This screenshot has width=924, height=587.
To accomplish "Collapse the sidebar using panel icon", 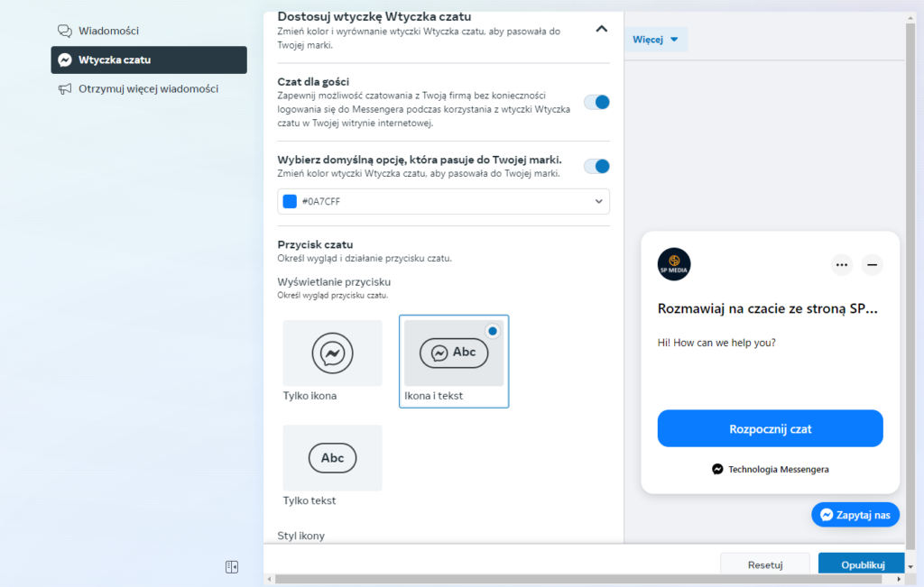I will (x=232, y=567).
